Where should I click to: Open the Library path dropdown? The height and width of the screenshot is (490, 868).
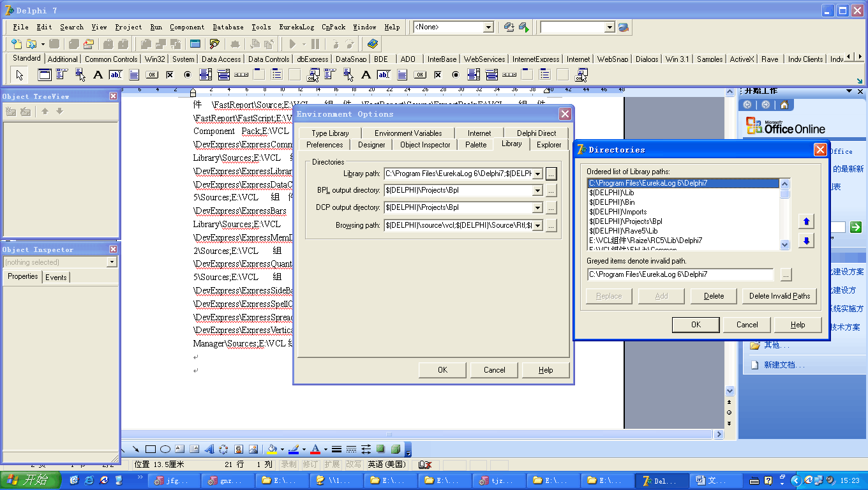537,174
